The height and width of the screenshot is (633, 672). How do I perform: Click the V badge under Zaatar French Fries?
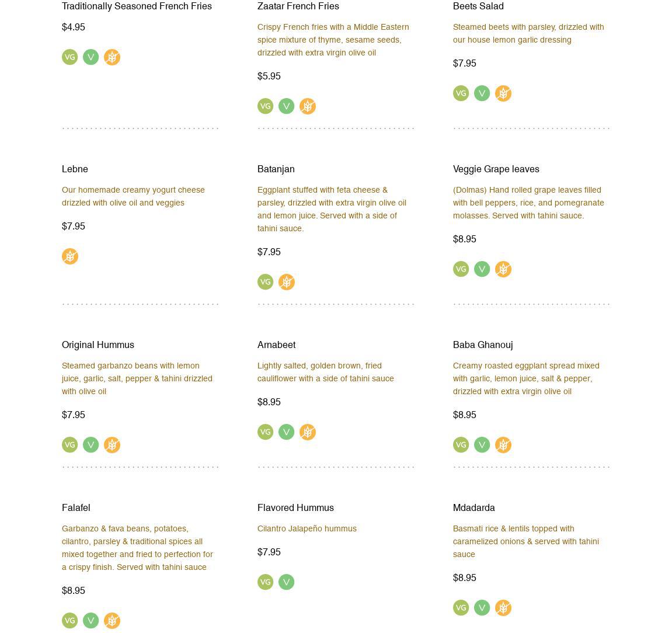pyautogui.click(x=287, y=106)
